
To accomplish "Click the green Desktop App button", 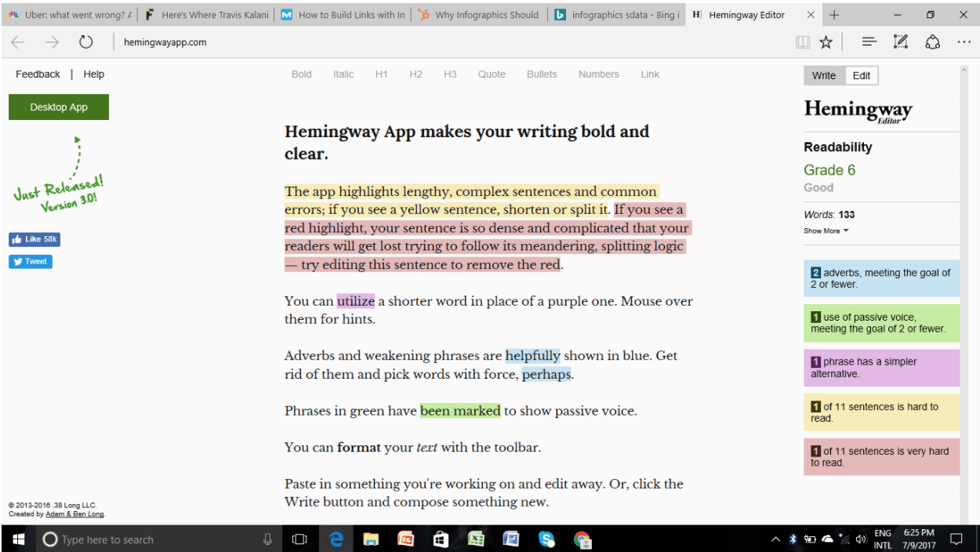I will [x=59, y=107].
